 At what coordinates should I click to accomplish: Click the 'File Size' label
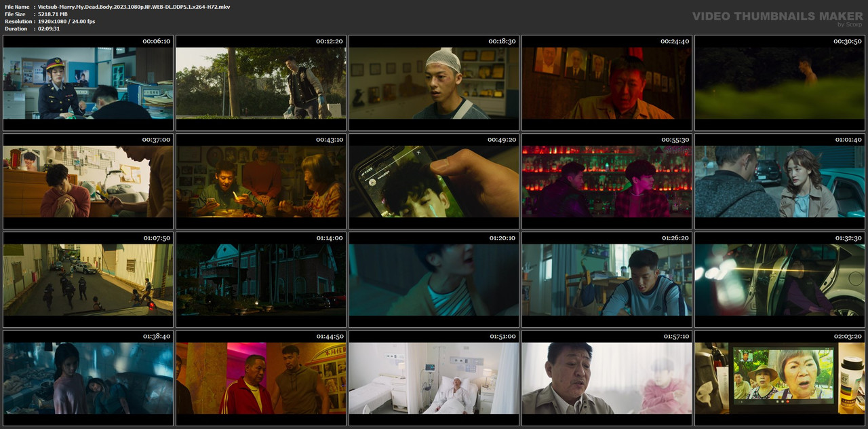point(15,14)
